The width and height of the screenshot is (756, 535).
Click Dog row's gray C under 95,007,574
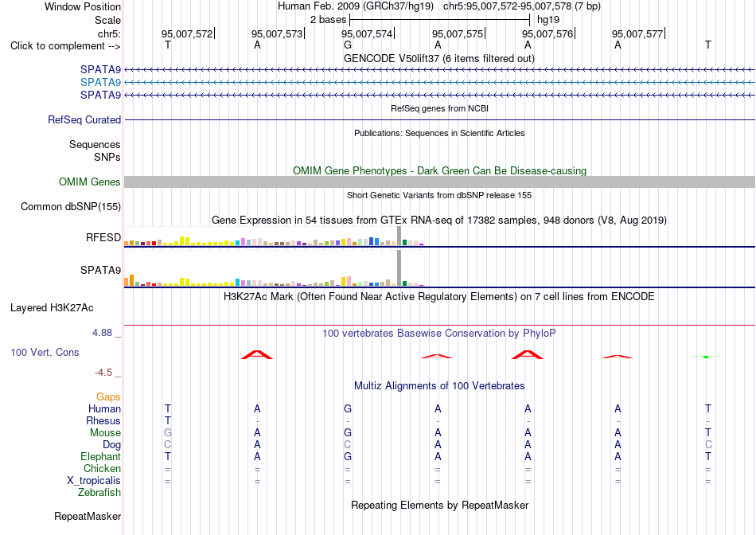pos(348,445)
